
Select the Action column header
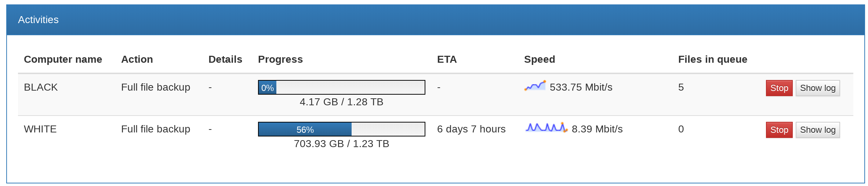pyautogui.click(x=137, y=59)
